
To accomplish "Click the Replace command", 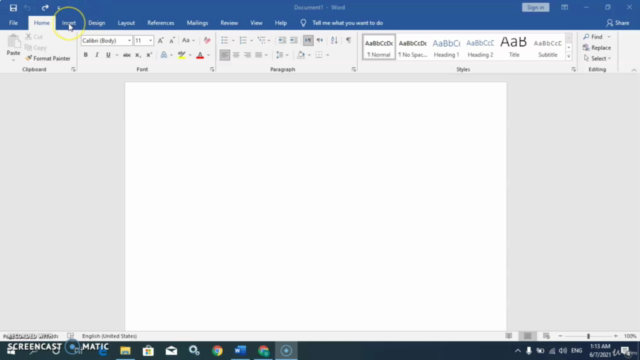I will (x=597, y=48).
